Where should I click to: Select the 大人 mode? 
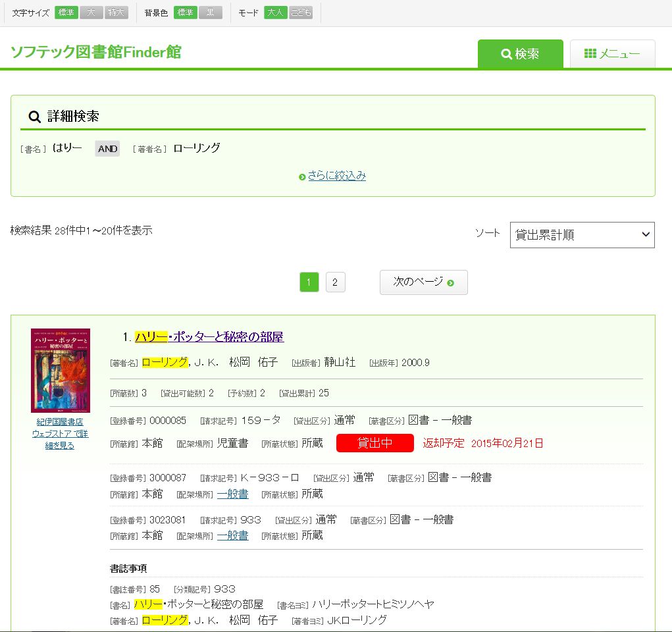[276, 13]
